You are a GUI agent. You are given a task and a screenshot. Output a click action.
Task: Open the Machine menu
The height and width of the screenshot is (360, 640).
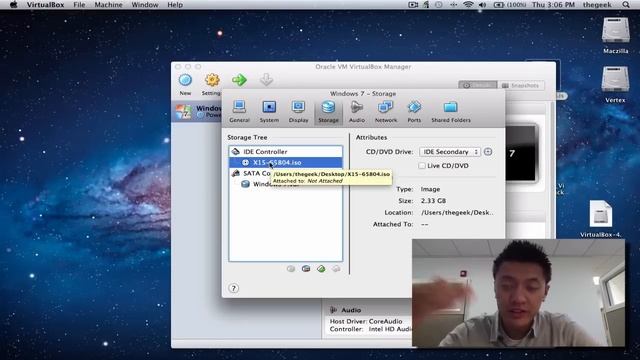click(108, 5)
